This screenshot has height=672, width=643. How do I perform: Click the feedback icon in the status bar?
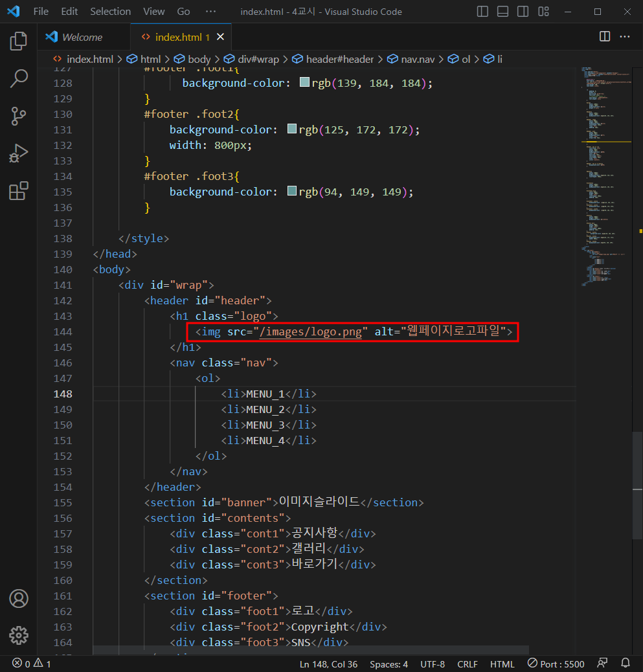603,664
